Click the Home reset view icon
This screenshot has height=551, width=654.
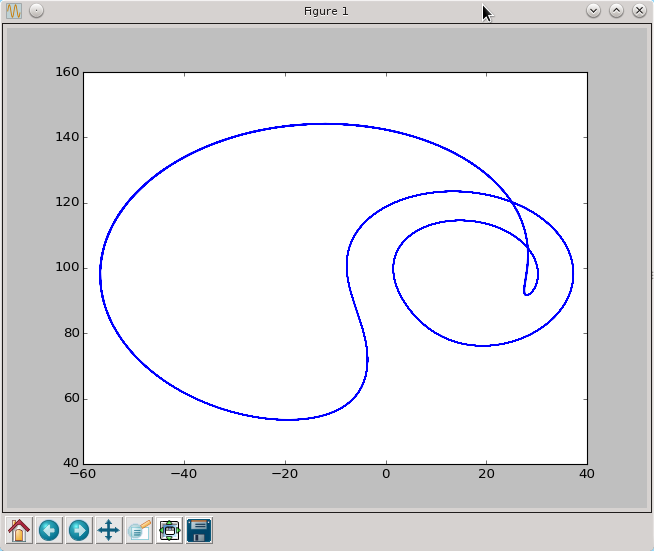click(19, 530)
